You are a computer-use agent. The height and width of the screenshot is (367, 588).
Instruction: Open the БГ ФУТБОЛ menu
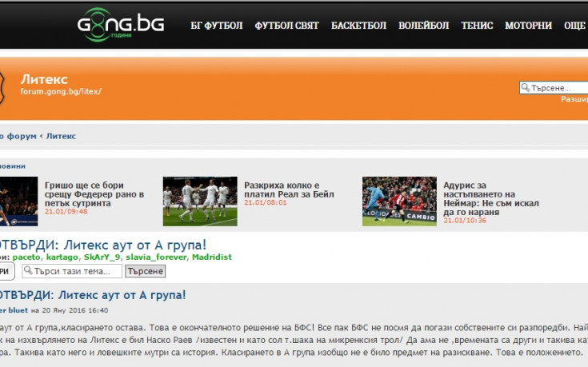coord(216,26)
